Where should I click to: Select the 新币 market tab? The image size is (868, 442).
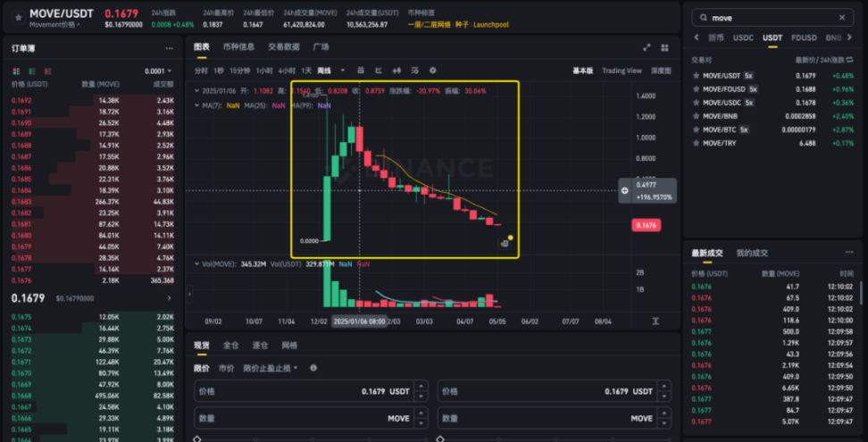716,38
